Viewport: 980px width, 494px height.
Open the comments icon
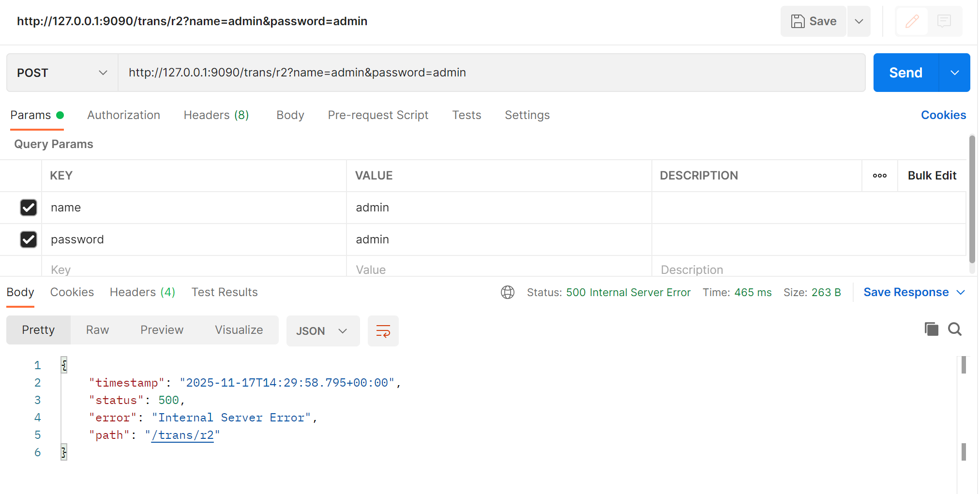point(944,21)
